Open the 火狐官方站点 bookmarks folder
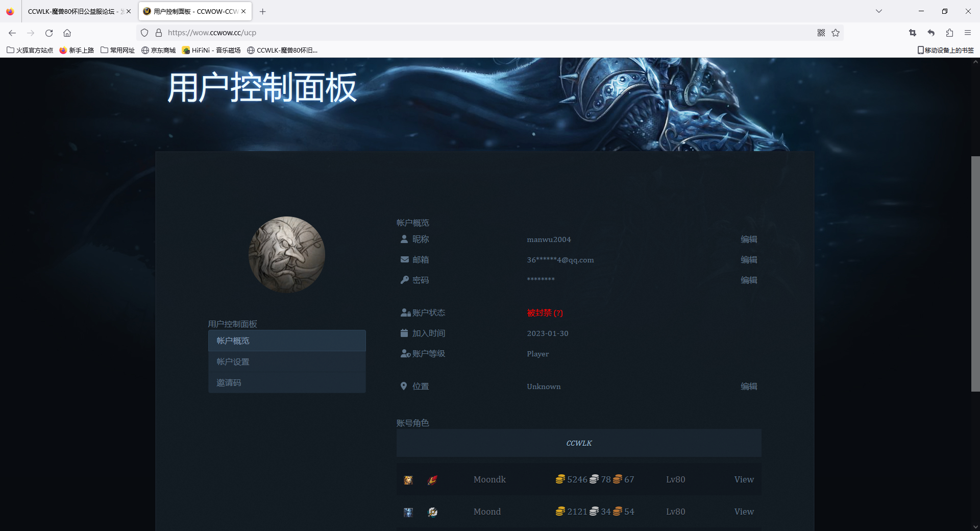980x531 pixels. point(30,50)
